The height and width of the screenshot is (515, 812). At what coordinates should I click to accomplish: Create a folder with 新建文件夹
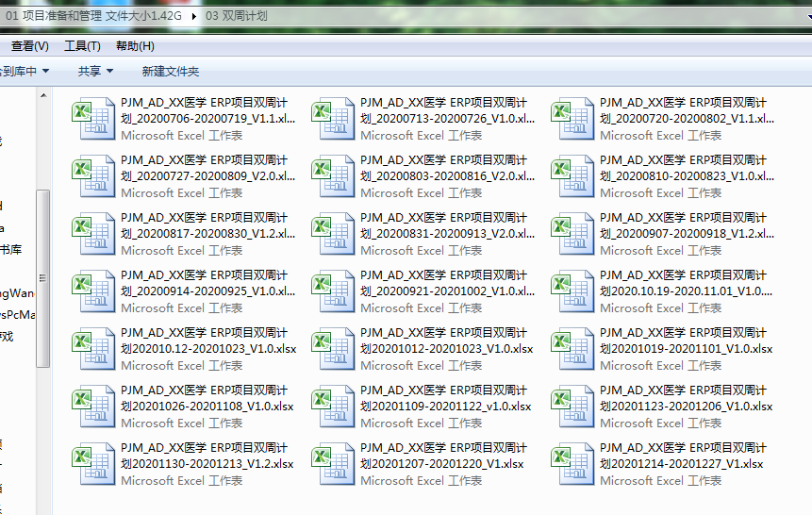pyautogui.click(x=171, y=71)
